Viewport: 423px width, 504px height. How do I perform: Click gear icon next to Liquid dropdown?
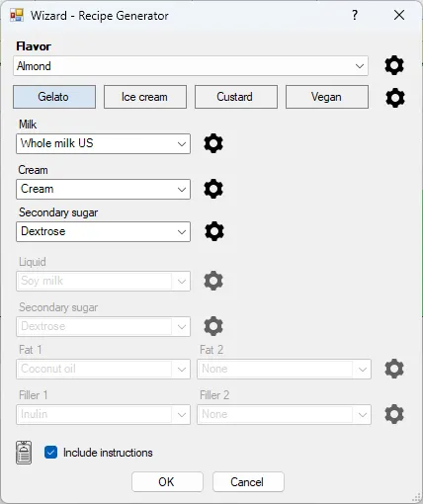coord(213,281)
